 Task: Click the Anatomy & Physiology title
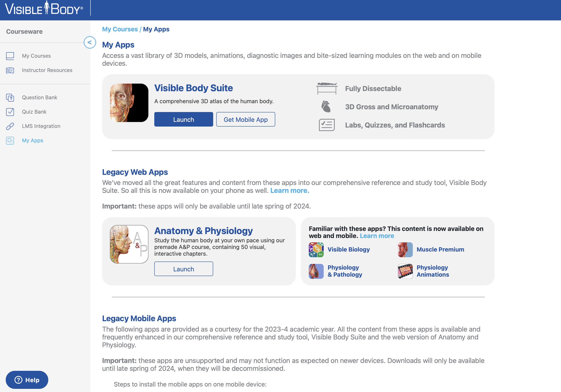tap(204, 231)
